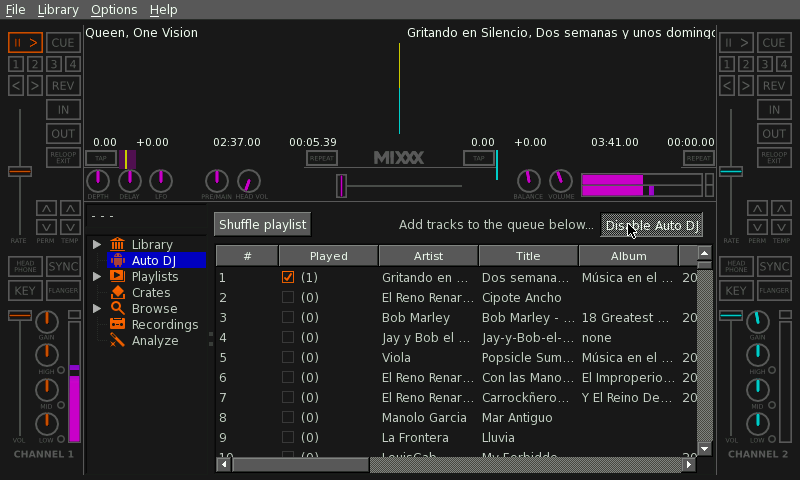Expand the Playlists tree node
This screenshot has width=800, height=480.
(x=96, y=276)
